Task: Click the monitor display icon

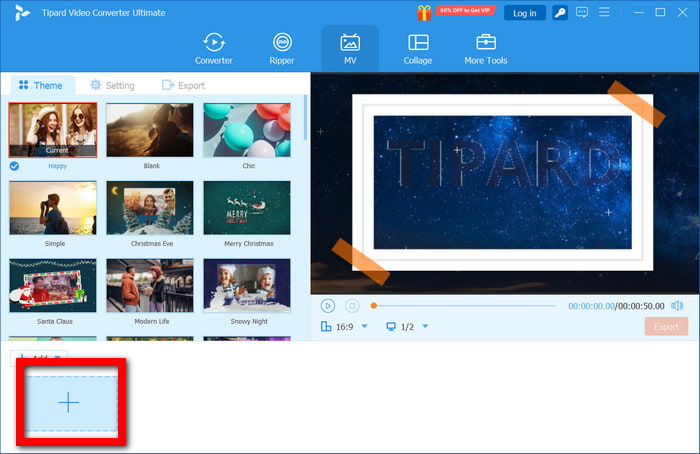Action: (x=391, y=327)
